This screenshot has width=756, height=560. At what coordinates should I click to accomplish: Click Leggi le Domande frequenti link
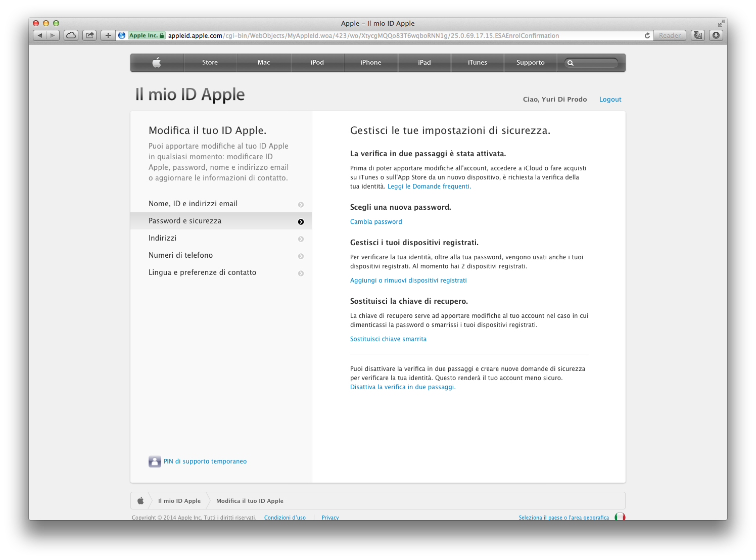tap(429, 186)
